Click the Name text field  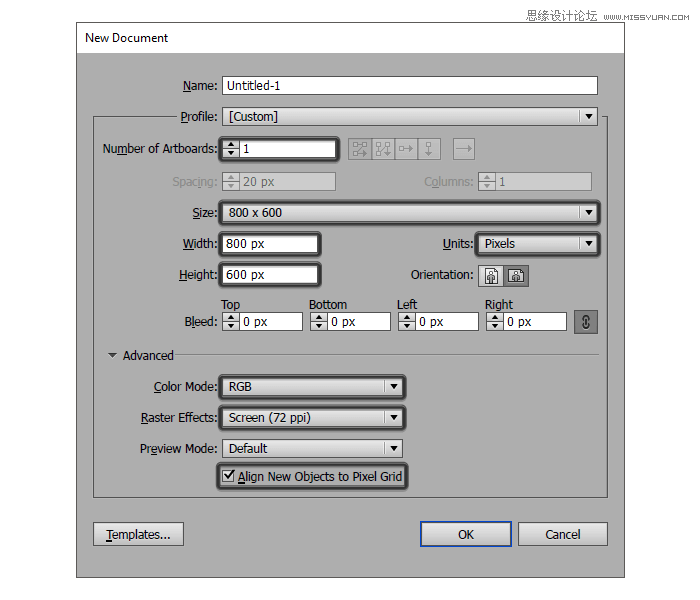pyautogui.click(x=410, y=86)
